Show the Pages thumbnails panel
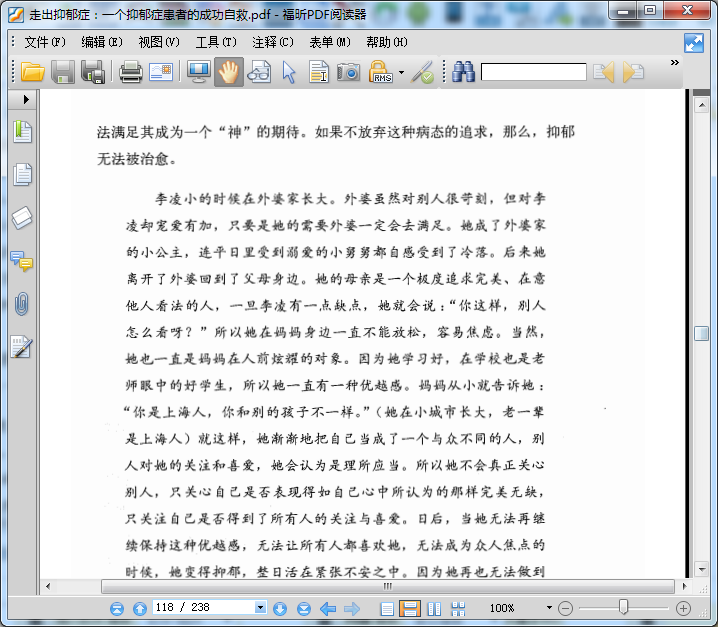The width and height of the screenshot is (718, 627). 22,174
